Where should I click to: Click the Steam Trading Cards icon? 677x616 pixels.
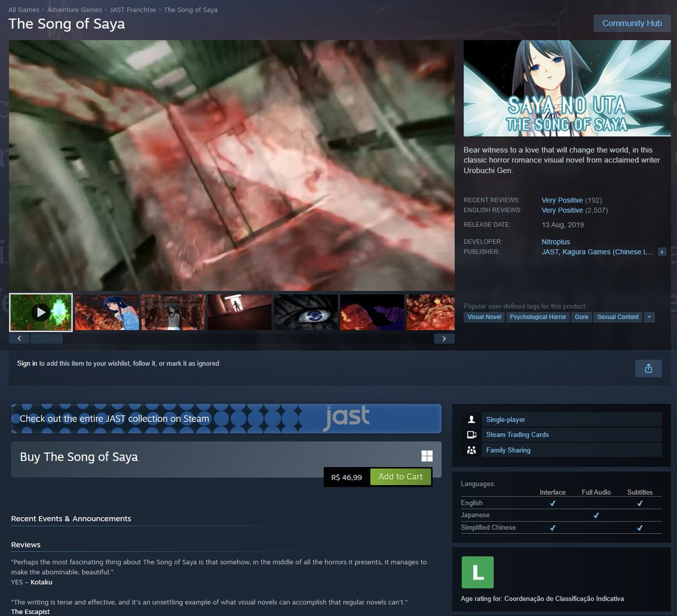[471, 435]
